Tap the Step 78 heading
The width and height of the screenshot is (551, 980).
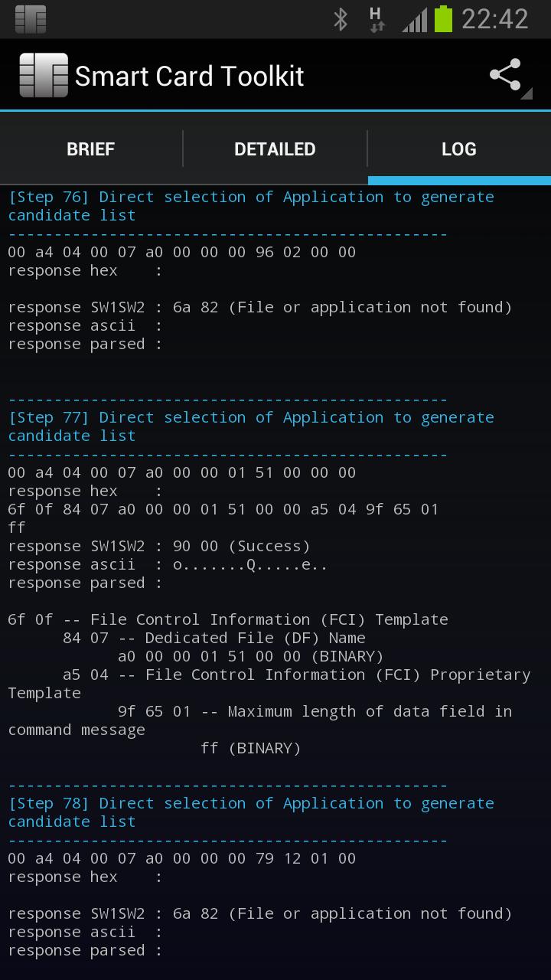pyautogui.click(x=251, y=812)
